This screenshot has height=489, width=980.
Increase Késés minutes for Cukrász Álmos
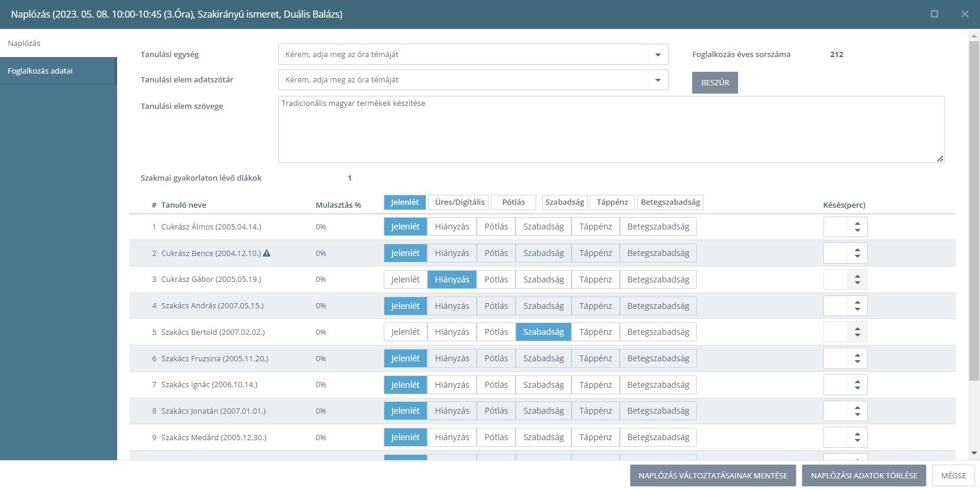point(858,223)
